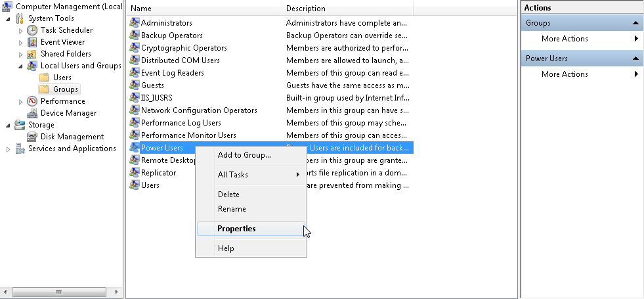Sort by the Name column header

point(204,9)
